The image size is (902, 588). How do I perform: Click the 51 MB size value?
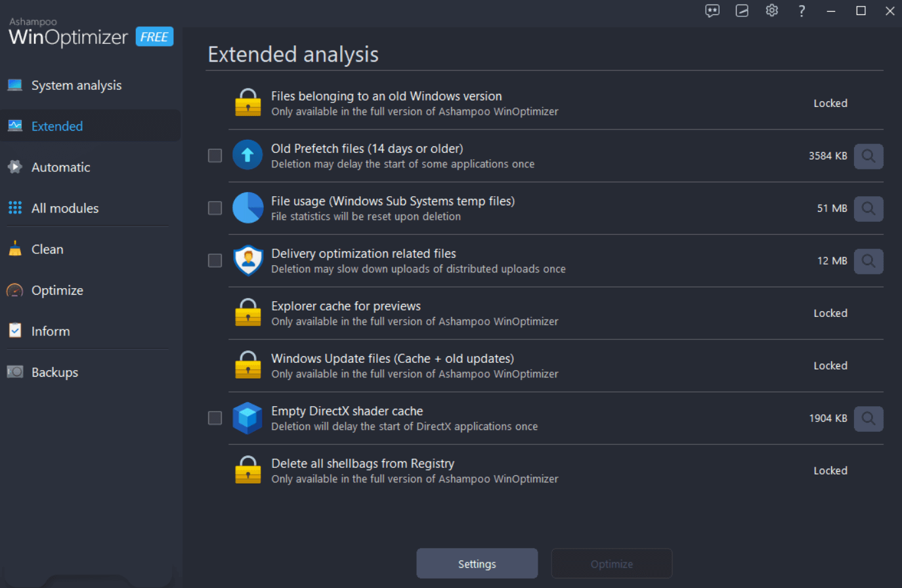point(832,208)
